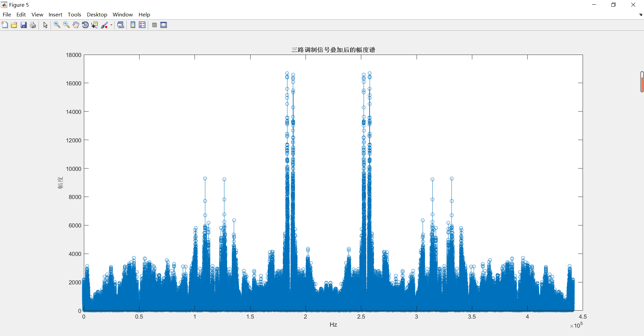Open the File menu
Screen dimensions: 644x336
pyautogui.click(x=7, y=14)
